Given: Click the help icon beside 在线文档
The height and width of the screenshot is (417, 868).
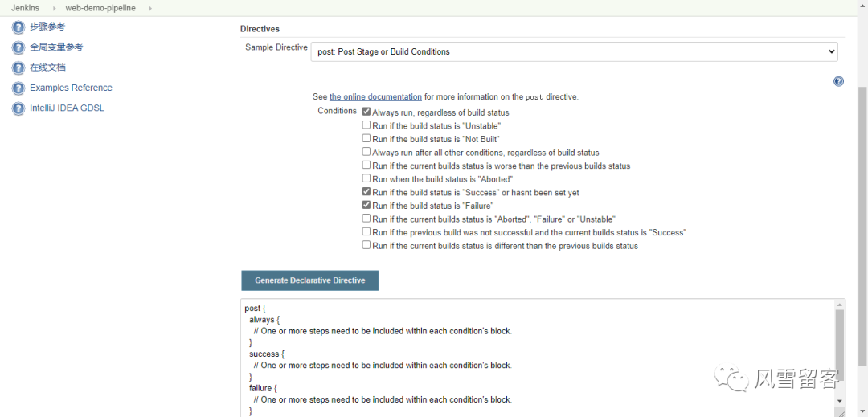Looking at the screenshot, I should [18, 67].
